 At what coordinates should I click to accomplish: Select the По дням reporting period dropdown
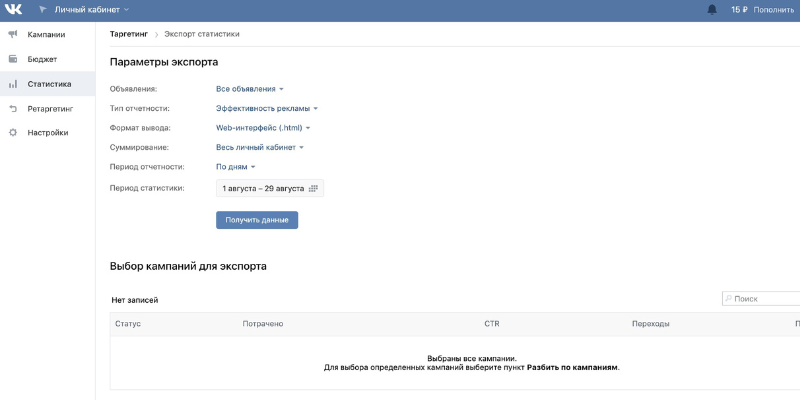[236, 167]
